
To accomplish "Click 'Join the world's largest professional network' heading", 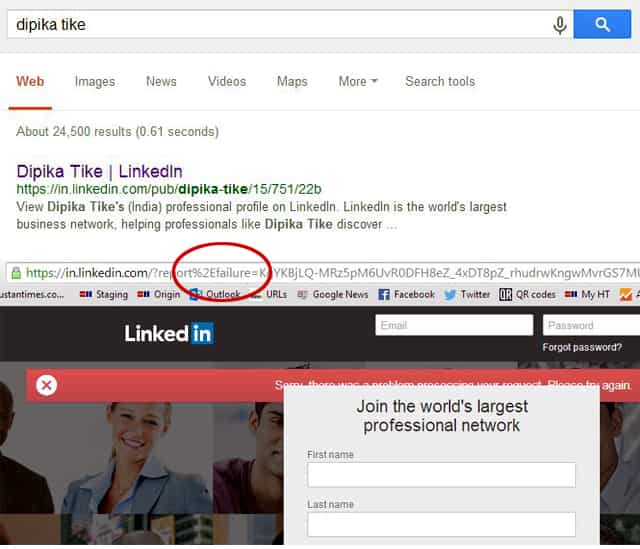I will click(442, 416).
